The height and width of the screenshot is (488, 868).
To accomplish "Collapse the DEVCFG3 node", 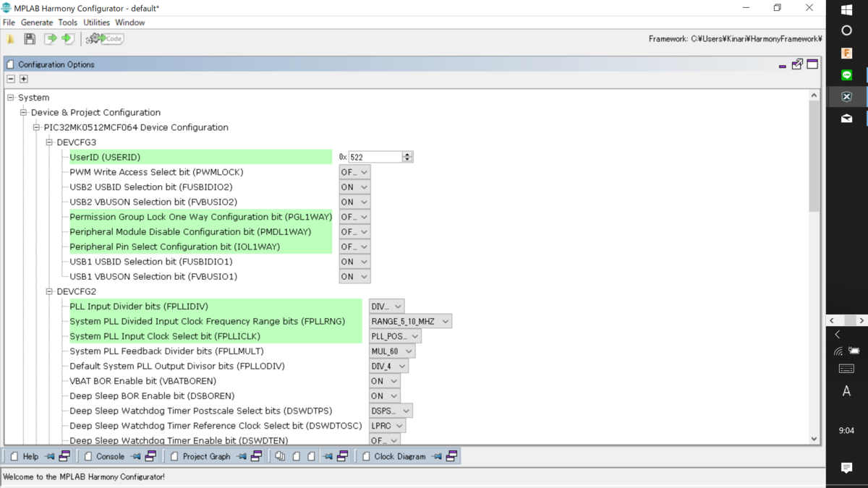I will click(50, 142).
